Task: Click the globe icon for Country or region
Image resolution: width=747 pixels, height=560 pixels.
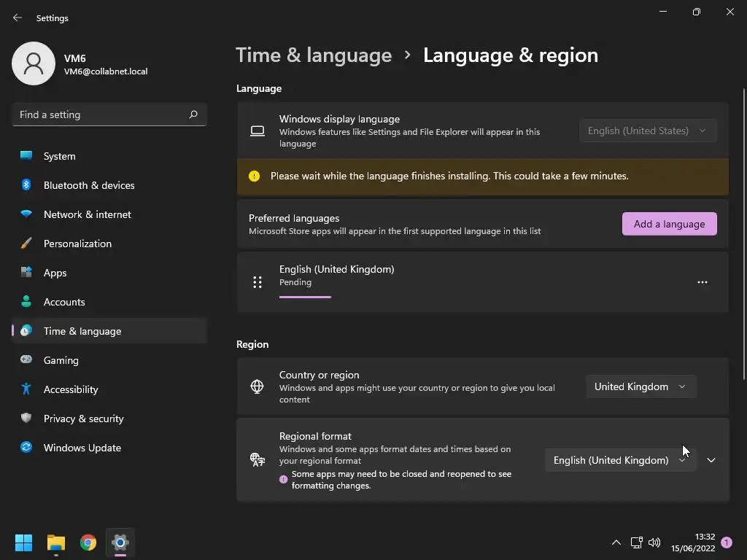Action: pyautogui.click(x=258, y=386)
